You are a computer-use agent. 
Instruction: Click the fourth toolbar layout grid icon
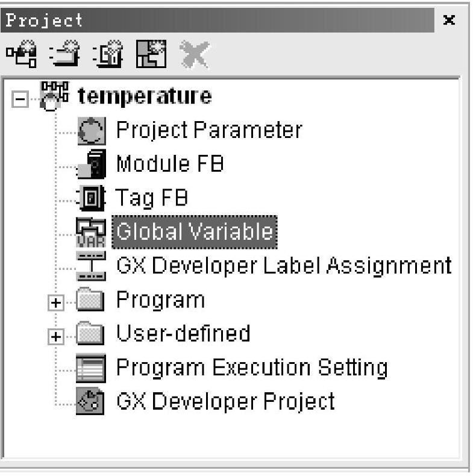click(x=151, y=54)
